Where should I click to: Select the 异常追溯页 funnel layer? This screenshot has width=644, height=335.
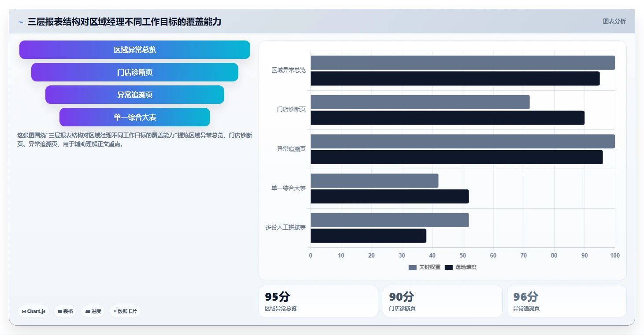(135, 95)
